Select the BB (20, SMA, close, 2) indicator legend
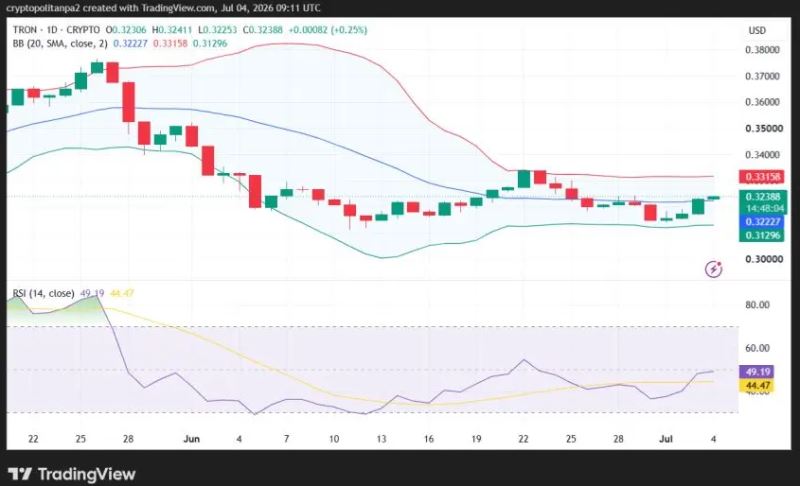 (60, 43)
